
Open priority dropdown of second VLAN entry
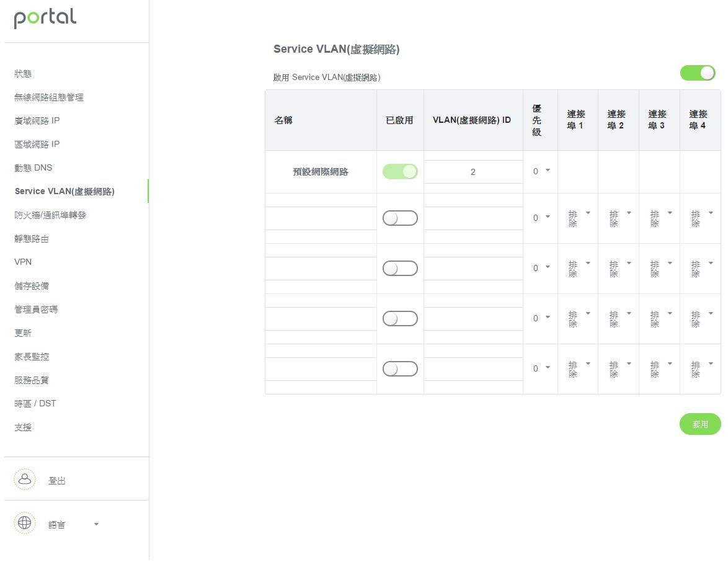tap(541, 218)
